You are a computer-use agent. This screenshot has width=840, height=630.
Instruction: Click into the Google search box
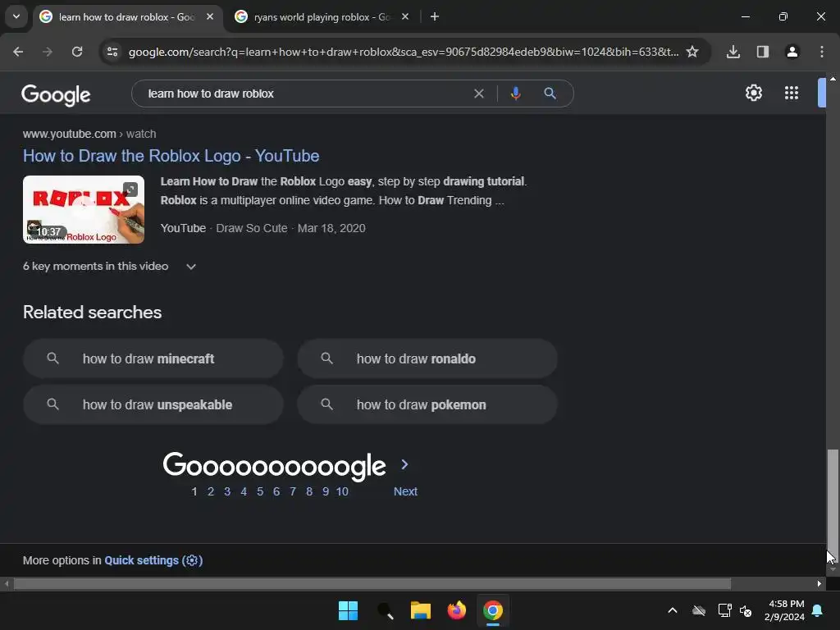(305, 94)
